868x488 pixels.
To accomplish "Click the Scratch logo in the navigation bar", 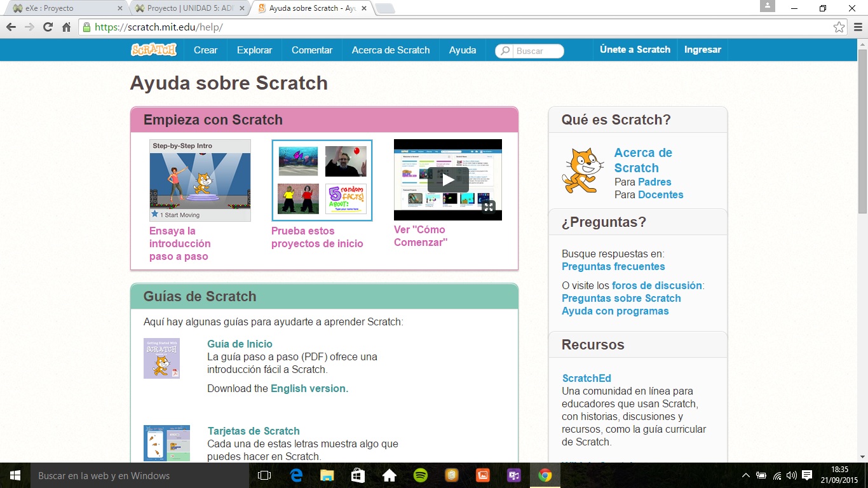I will pos(154,50).
